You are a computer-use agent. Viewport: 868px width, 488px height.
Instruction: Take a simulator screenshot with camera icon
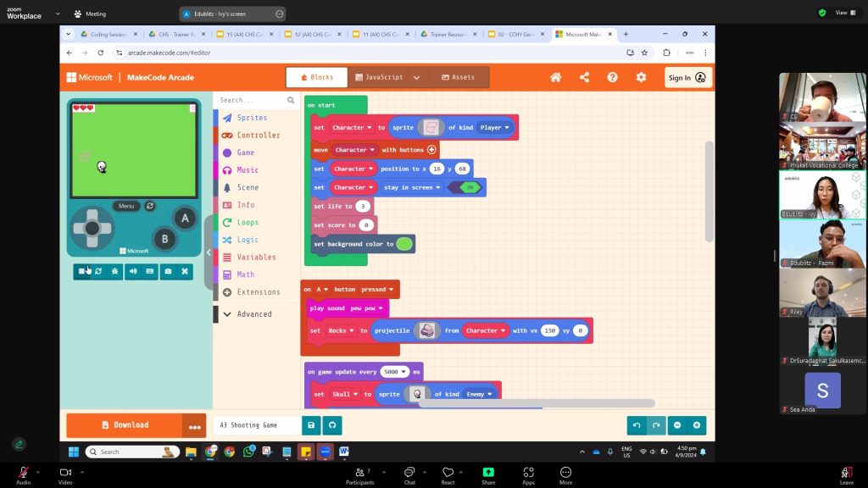click(169, 271)
